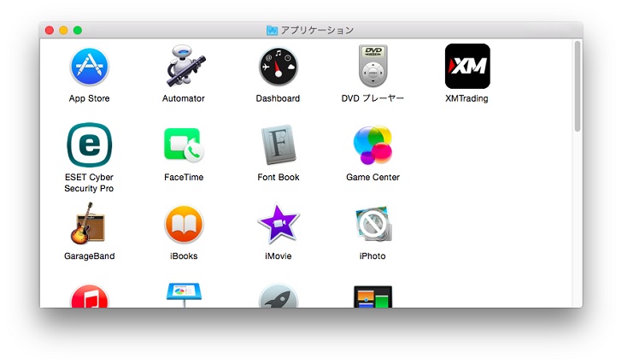Click the XMTrading name label
Image resolution: width=622 pixels, height=364 pixels.
click(466, 98)
